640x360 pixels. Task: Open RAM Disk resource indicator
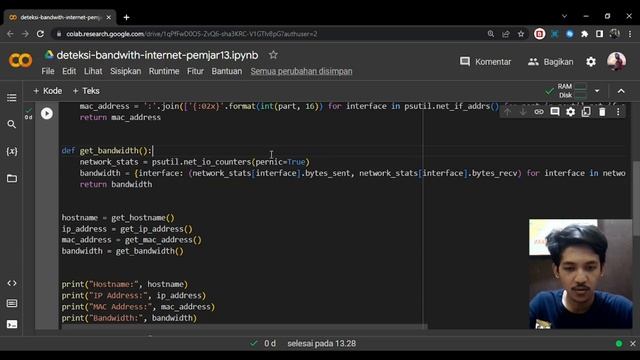pyautogui.click(x=571, y=91)
